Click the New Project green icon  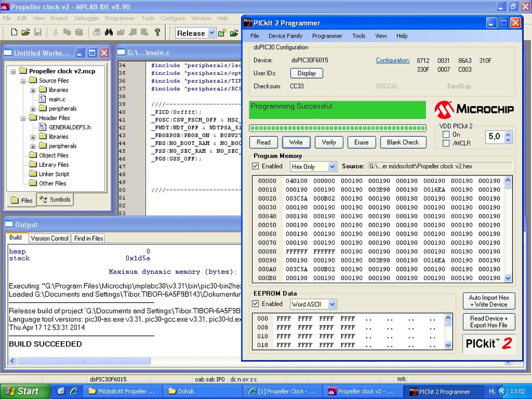click(x=222, y=33)
